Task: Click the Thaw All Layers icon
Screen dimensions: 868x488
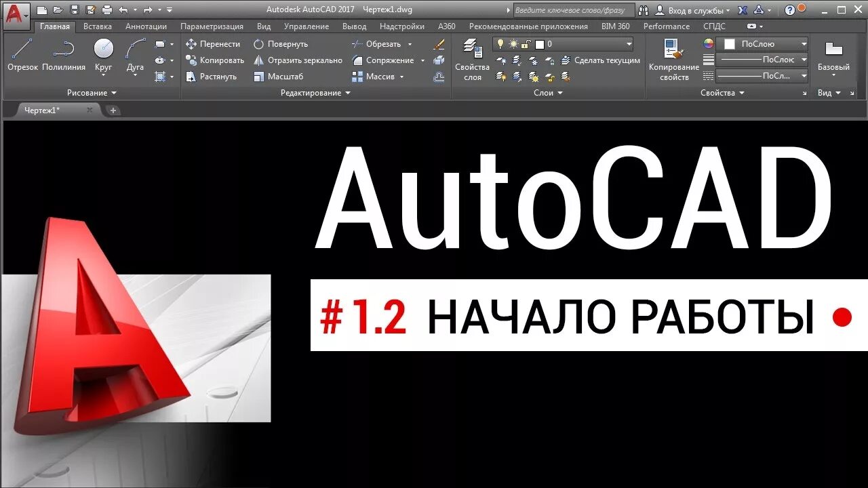Action: (x=533, y=77)
